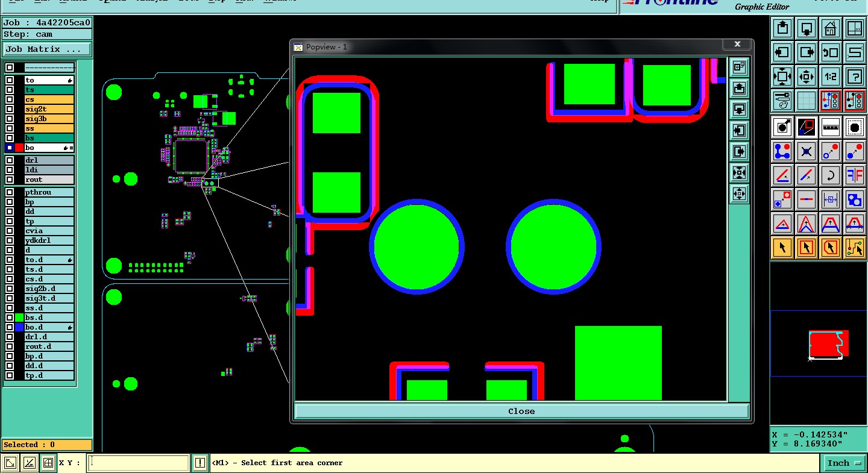Click the blue swatch of layer bo.d
868x473 pixels.
19,327
